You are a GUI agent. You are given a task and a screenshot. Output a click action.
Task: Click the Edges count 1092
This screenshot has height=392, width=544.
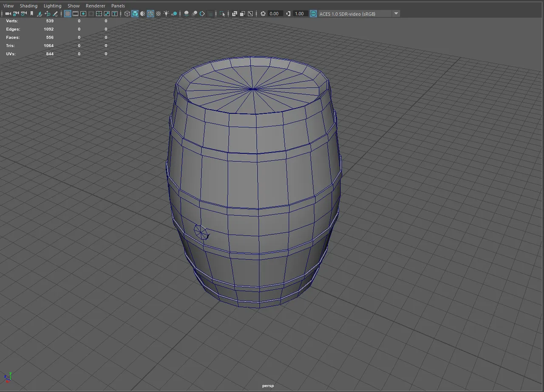(x=48, y=29)
